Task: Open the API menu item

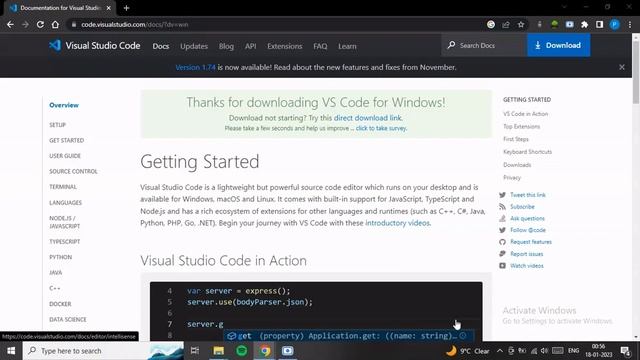Action: click(251, 46)
